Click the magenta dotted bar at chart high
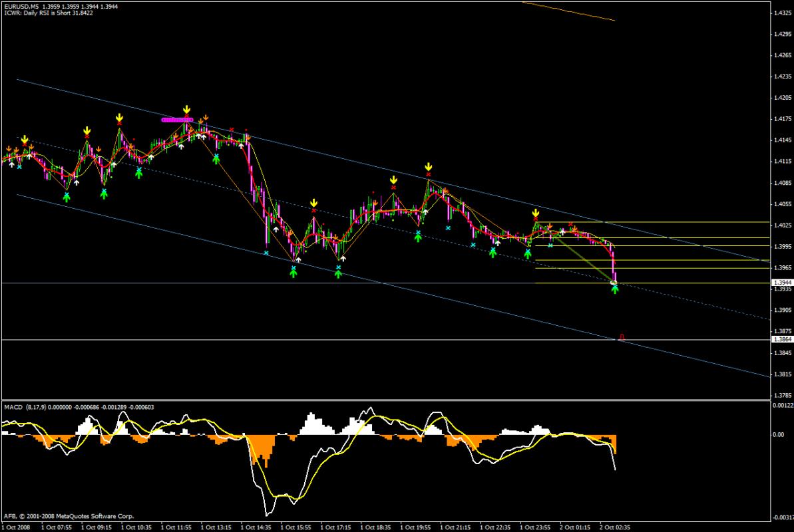The image size is (794, 532). click(176, 120)
